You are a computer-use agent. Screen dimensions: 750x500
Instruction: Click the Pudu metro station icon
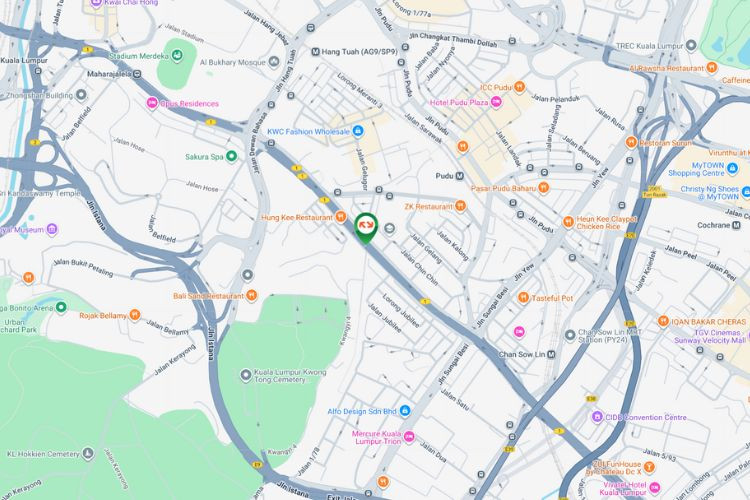click(x=460, y=176)
